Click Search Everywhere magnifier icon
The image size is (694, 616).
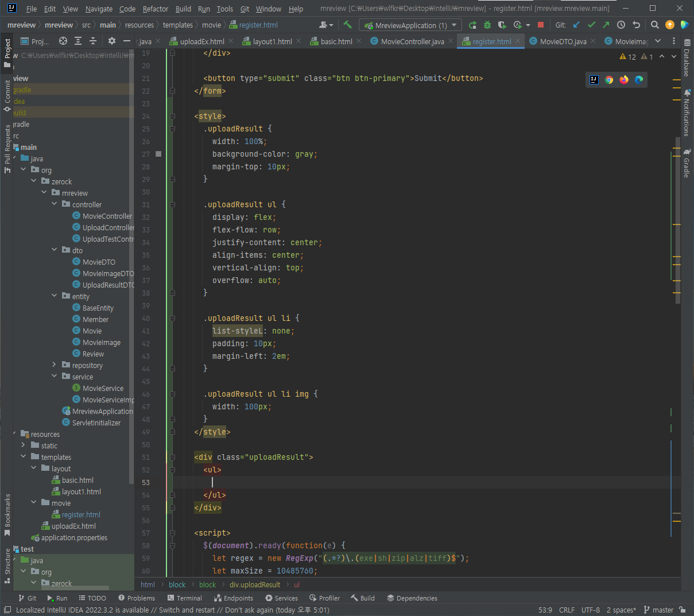(654, 25)
